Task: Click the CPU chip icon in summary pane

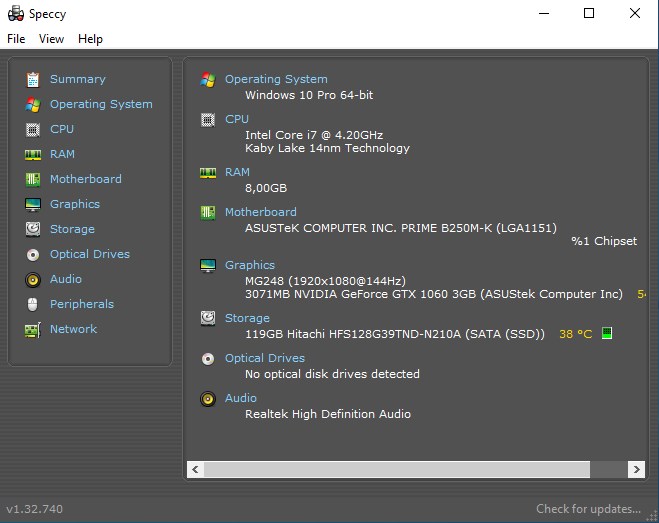Action: pos(208,120)
